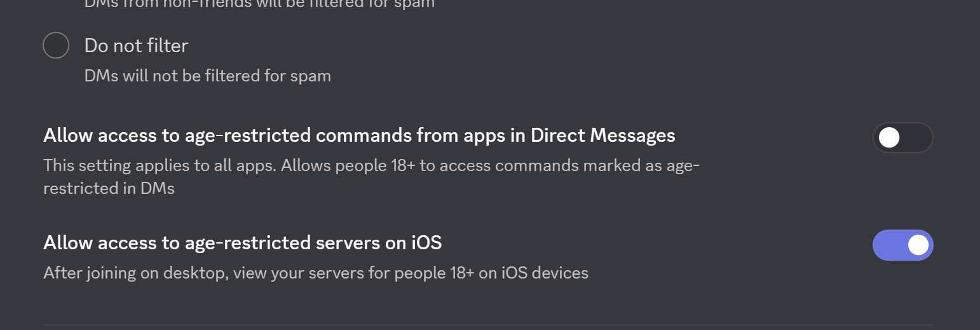
Task: Click the partially visible non-friends spam filter text
Action: point(259,4)
